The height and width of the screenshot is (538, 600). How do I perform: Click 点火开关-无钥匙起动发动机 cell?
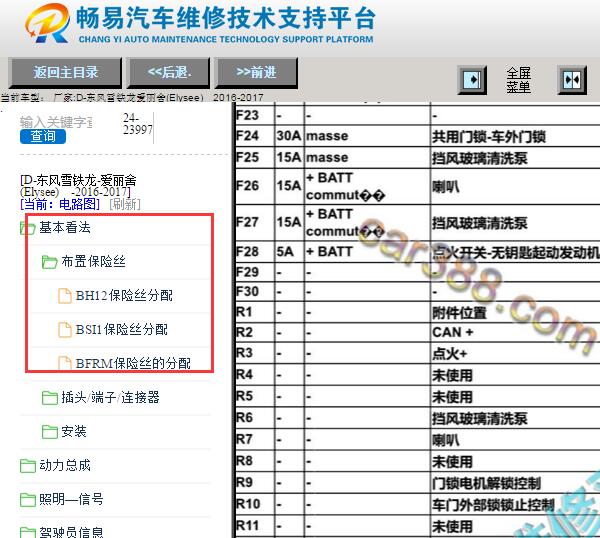tap(516, 252)
